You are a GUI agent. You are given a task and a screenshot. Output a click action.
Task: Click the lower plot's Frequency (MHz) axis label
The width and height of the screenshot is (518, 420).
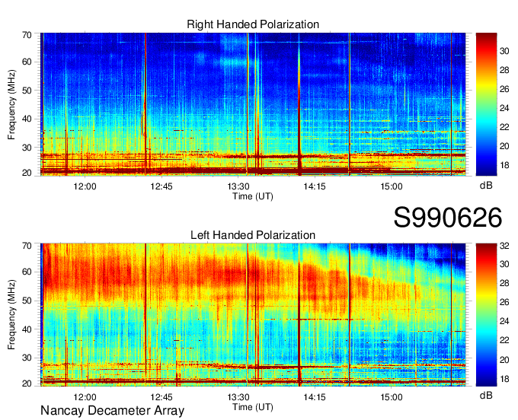[x=11, y=315]
